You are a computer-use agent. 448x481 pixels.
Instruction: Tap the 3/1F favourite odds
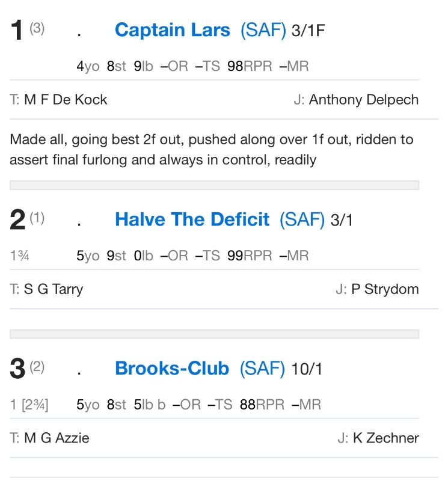tap(308, 31)
